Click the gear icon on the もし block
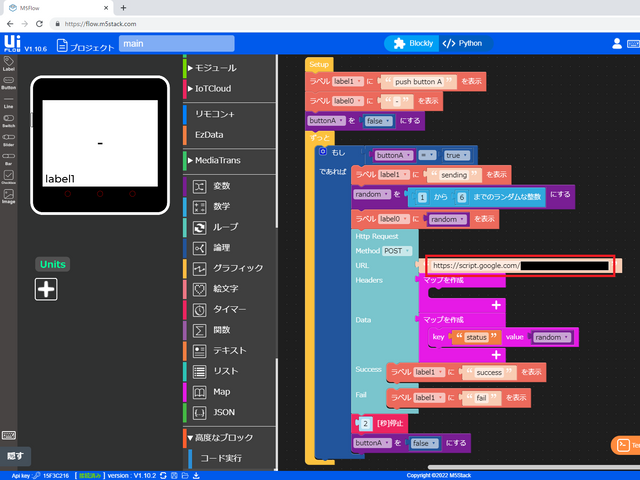The image size is (640, 480). 322,152
